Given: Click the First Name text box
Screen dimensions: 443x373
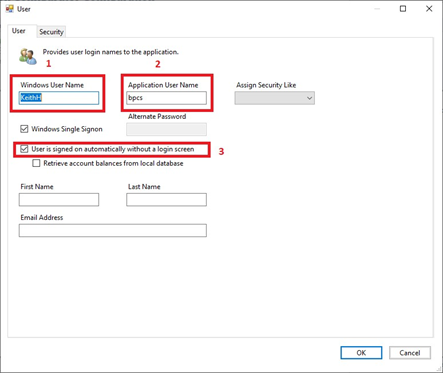Looking at the screenshot, I should tap(59, 200).
